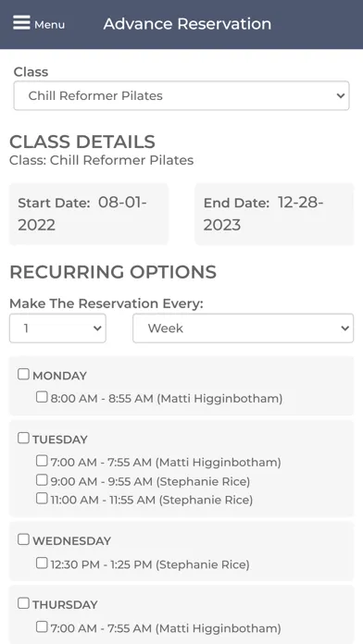The image size is (363, 644).
Task: Select Thursday 7:00 AM Matti Higginbotham slot
Action: [x=42, y=626]
